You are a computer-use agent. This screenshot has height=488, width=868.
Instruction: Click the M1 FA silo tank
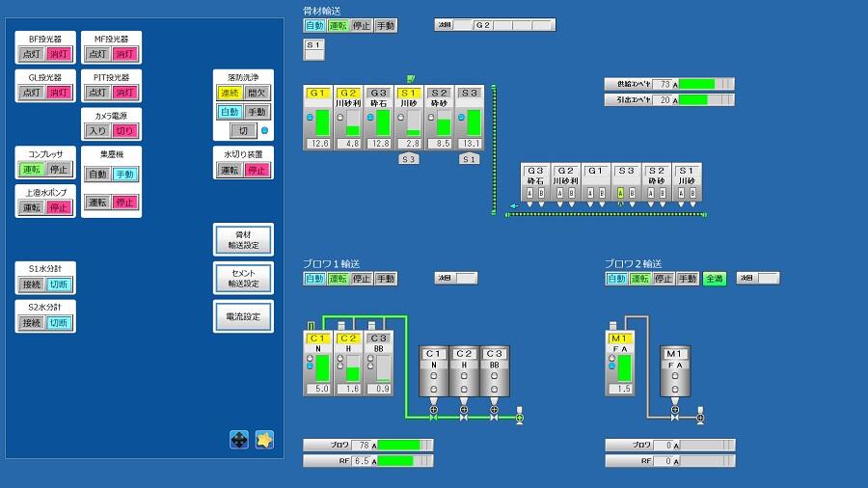tap(675, 371)
